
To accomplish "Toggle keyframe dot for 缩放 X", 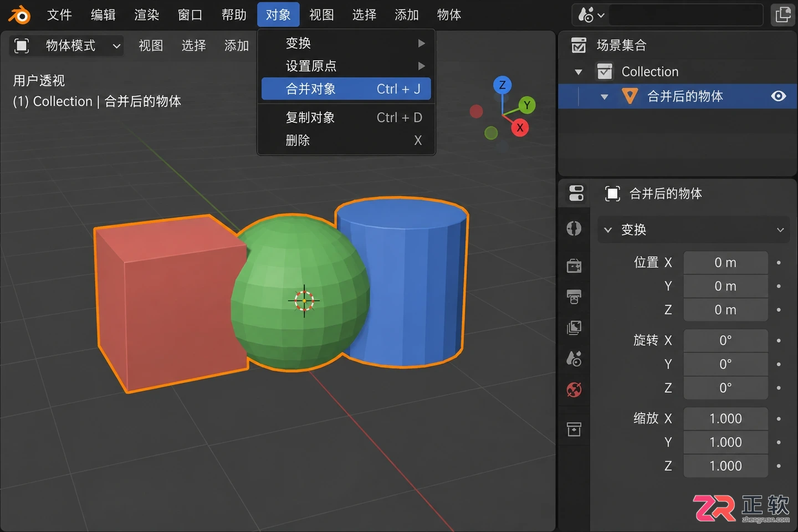I will pos(779,418).
